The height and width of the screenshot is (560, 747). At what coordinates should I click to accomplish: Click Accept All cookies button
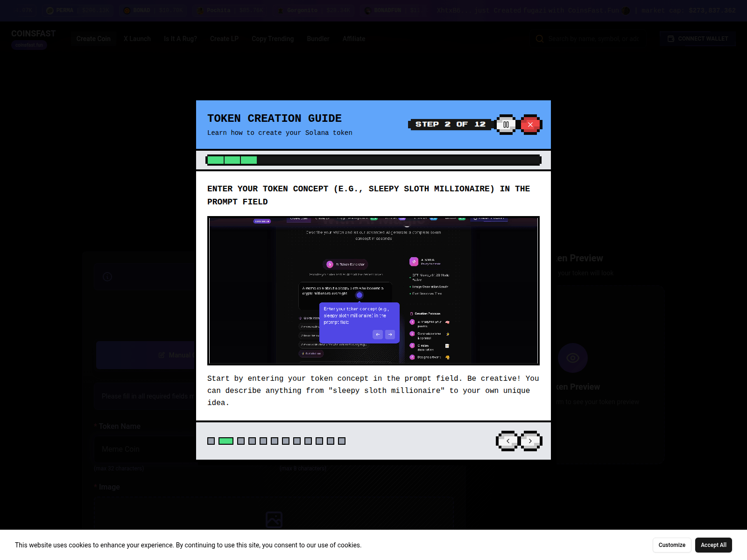(x=713, y=545)
